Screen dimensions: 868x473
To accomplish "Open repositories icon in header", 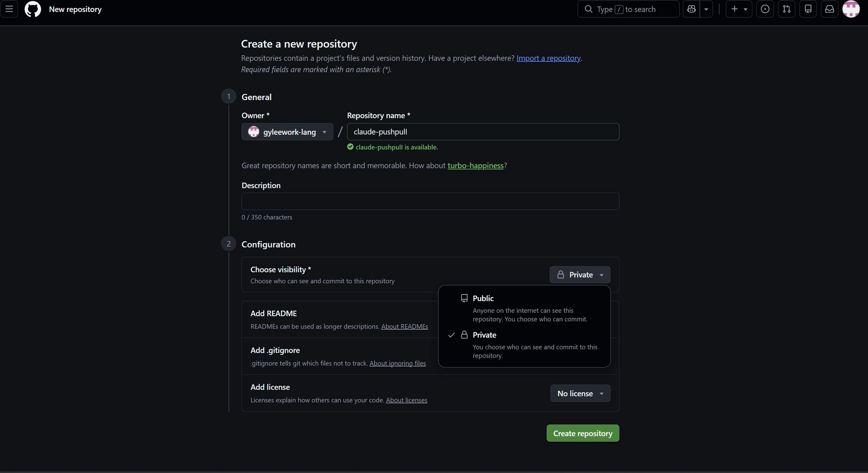I will coord(808,9).
